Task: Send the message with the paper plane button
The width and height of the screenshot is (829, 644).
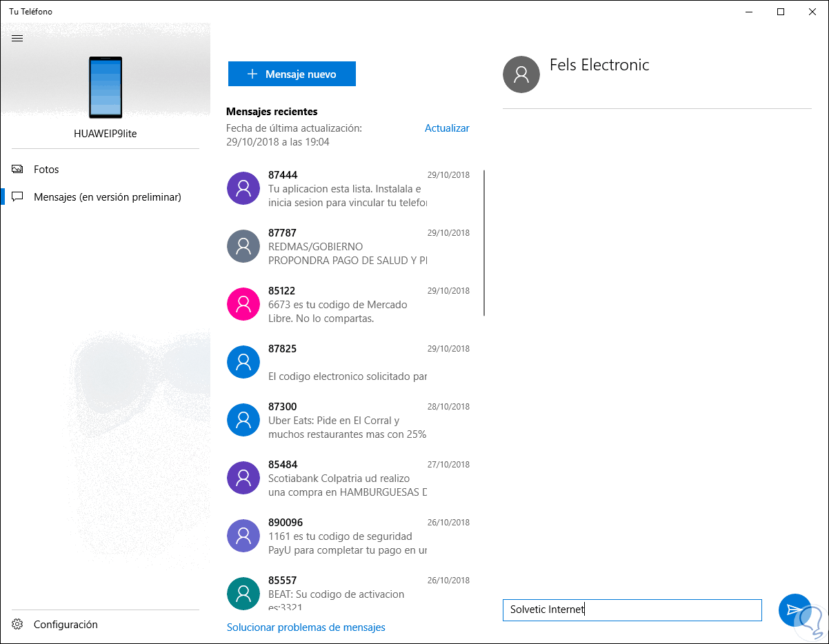Action: pos(795,610)
